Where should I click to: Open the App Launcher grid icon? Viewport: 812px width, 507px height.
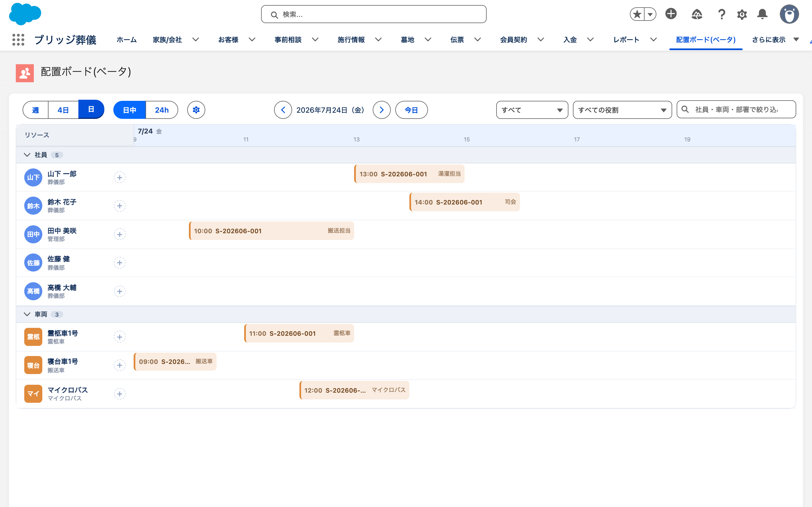point(18,39)
